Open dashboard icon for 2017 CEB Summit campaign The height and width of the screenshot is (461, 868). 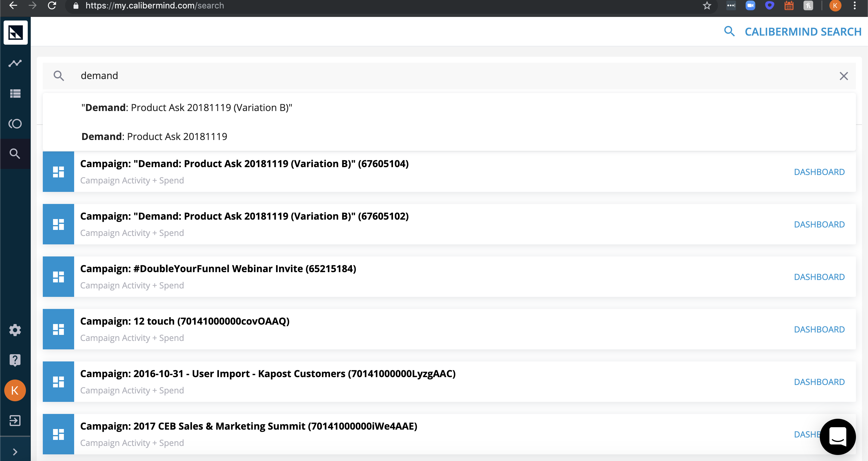58,434
